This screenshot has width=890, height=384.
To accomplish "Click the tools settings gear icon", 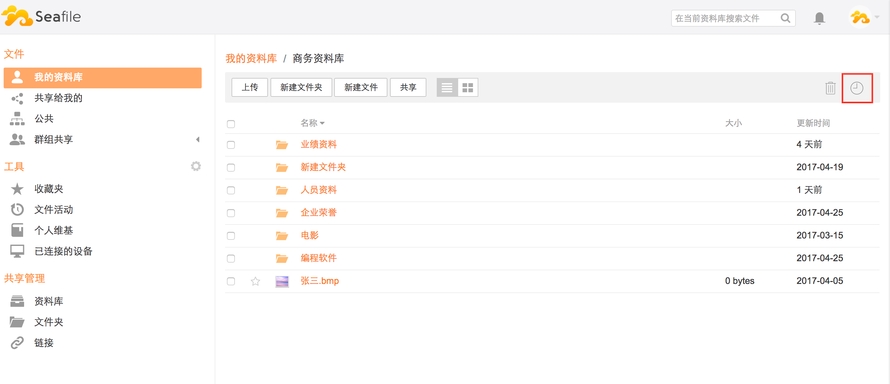I will (196, 166).
